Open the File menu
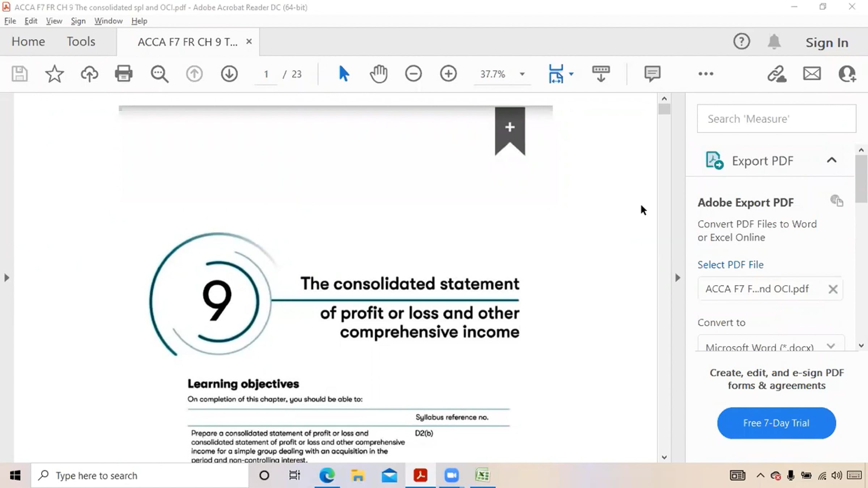 coord(10,21)
